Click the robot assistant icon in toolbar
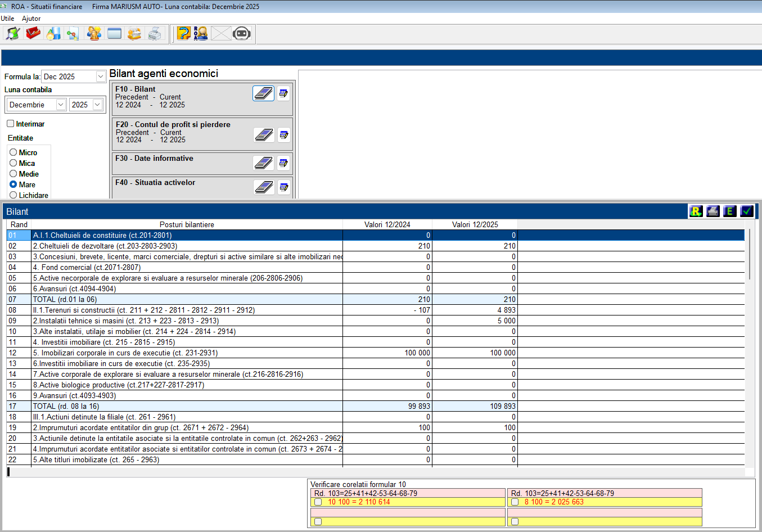The width and height of the screenshot is (762, 532). click(x=241, y=34)
